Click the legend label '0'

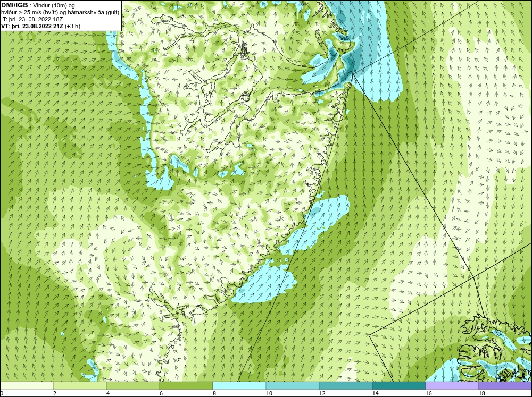(2, 393)
